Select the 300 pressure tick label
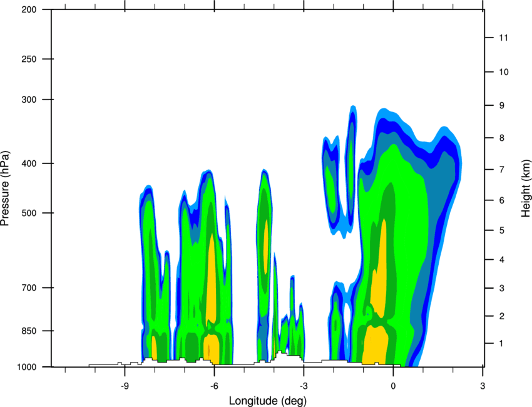Image resolution: width=532 pixels, height=407 pixels. tap(29, 100)
